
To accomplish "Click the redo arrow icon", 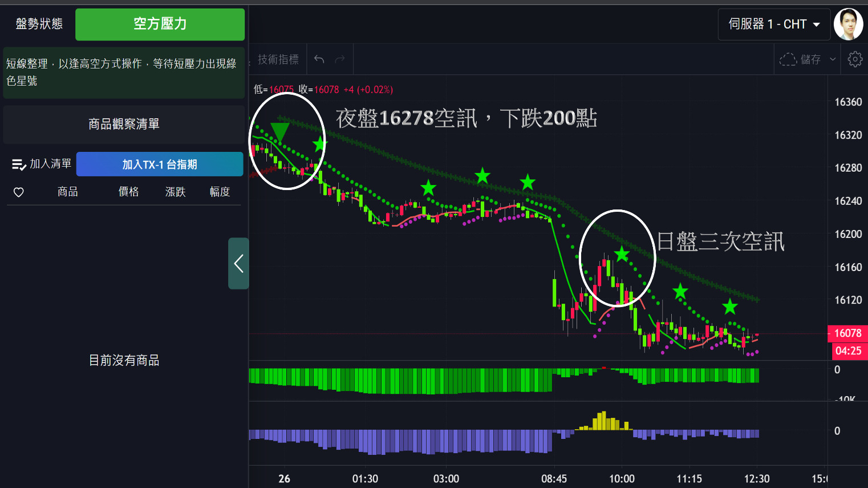I will point(340,59).
